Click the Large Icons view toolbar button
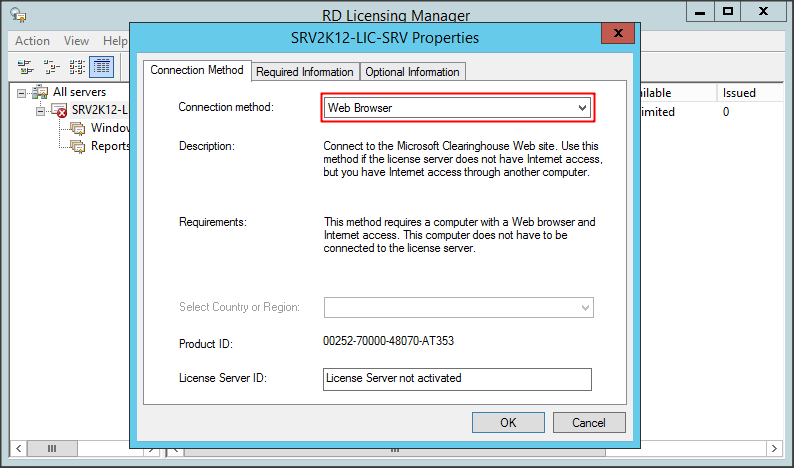The image size is (794, 468). (x=25, y=67)
